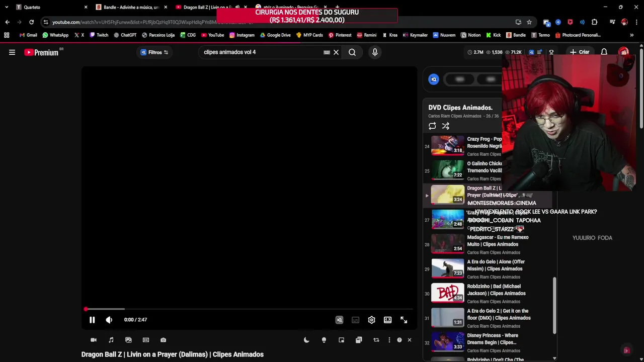
Task: Start voice search with microphone
Action: [x=375, y=52]
